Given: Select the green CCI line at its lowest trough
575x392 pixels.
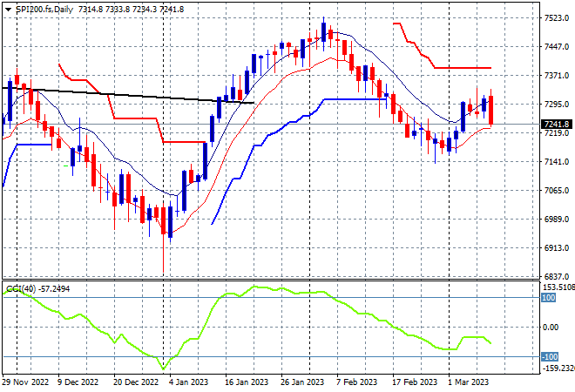Looking at the screenshot, I should pos(163,368).
